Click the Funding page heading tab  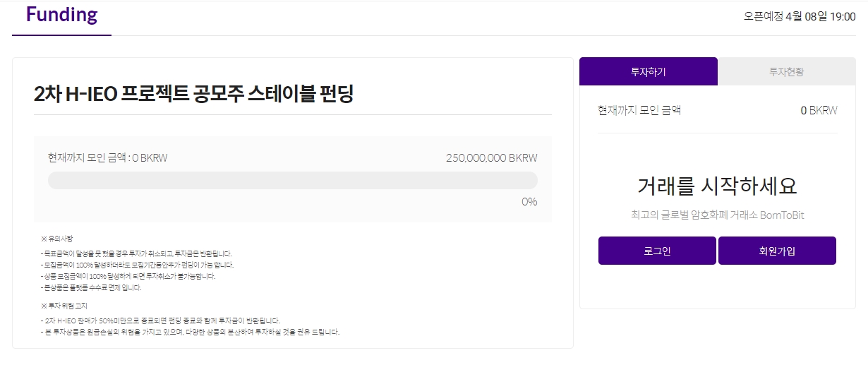pos(61,16)
